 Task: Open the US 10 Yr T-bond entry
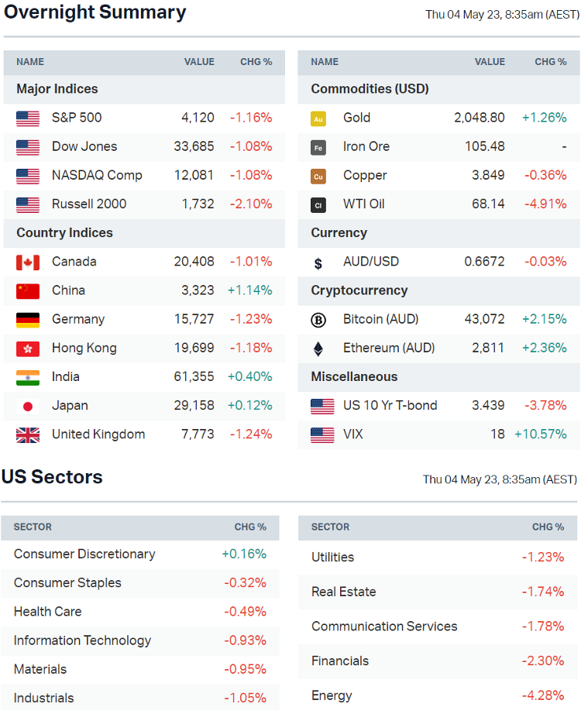[x=390, y=405]
